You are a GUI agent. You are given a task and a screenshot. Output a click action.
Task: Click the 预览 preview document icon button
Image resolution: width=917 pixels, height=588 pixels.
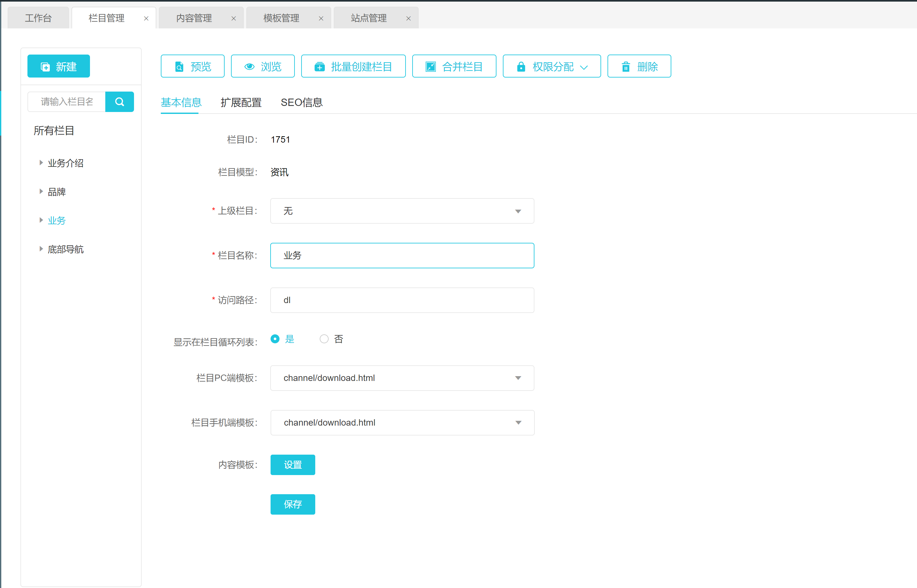[192, 66]
